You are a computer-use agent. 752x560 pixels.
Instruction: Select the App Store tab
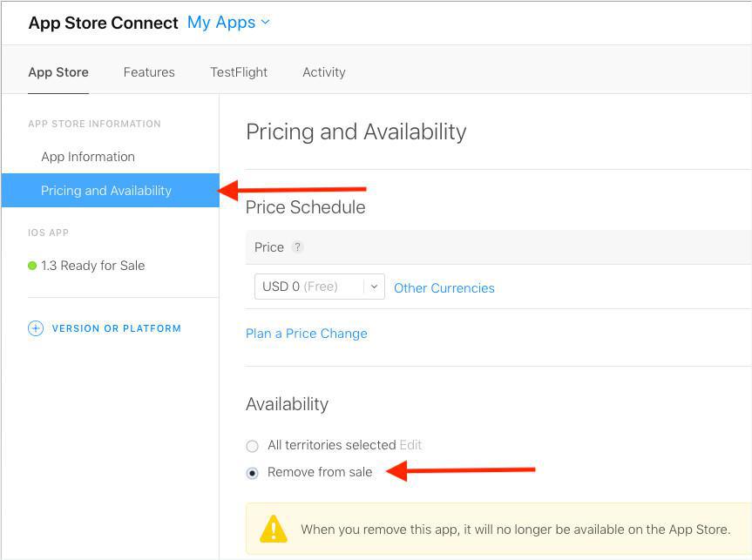click(x=58, y=72)
